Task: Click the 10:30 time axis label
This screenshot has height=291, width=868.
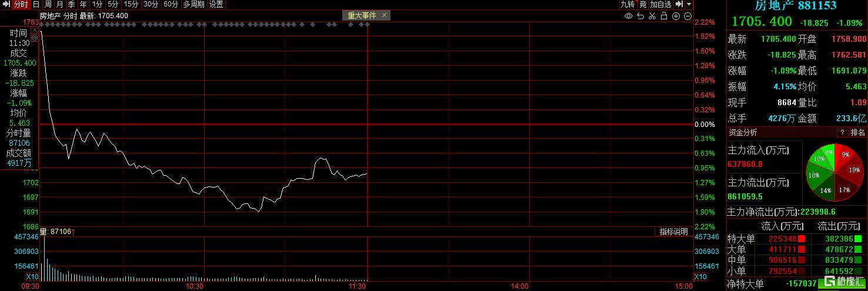Action: click(194, 286)
